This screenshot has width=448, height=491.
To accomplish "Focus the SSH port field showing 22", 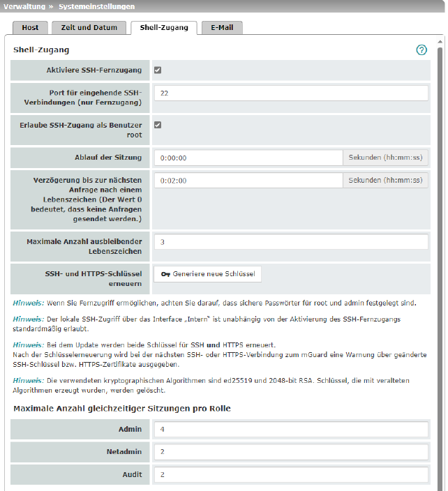I will [x=291, y=93].
